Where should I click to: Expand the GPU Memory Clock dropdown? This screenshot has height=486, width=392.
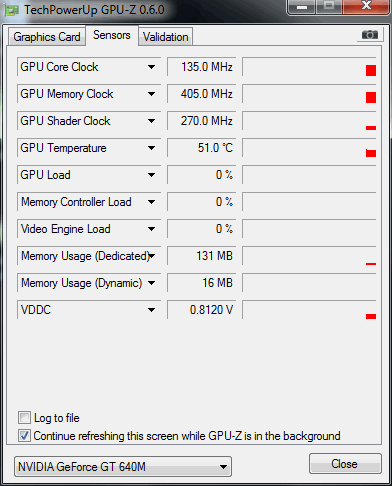pos(151,94)
